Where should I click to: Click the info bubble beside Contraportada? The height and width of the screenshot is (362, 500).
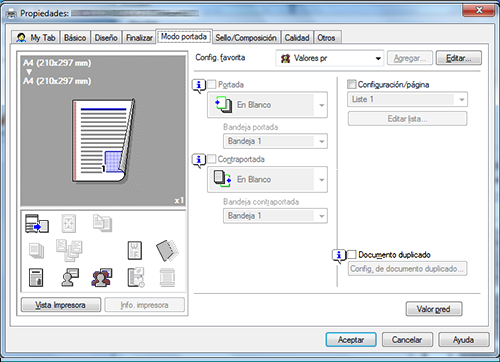coord(199,161)
